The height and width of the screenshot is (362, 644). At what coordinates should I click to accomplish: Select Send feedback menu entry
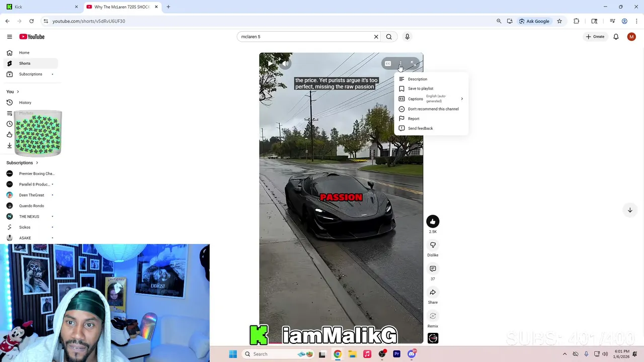(431, 128)
